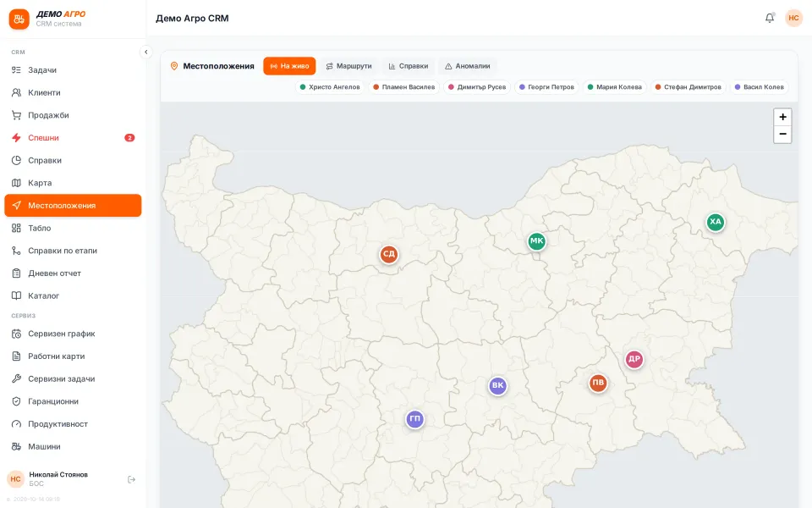This screenshot has height=508, width=812.
Task: Click the Продуктивност gauge icon
Action: click(17, 424)
